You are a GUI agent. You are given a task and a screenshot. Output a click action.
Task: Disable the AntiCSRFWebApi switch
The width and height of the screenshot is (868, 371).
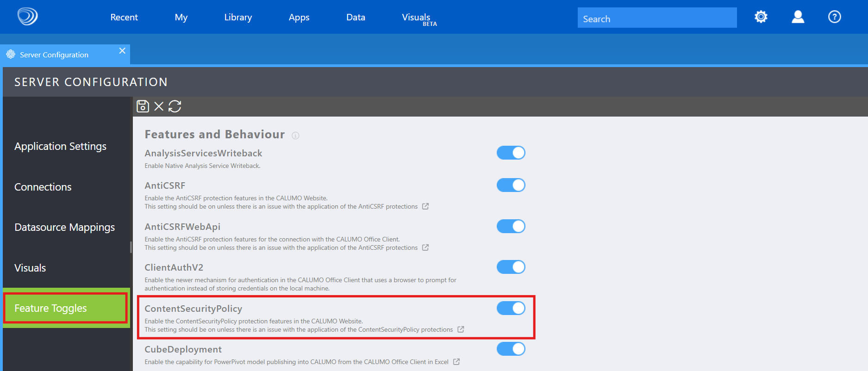pos(511,226)
